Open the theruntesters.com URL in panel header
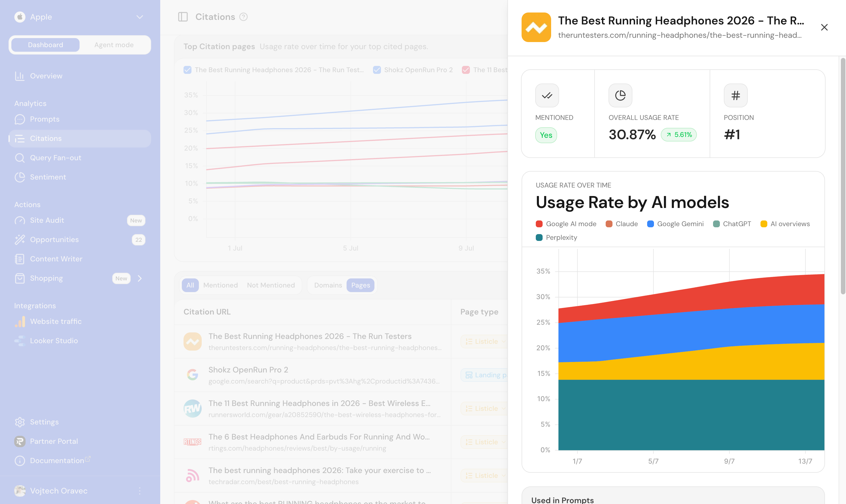Viewport: 846px width, 504px height. coord(680,35)
